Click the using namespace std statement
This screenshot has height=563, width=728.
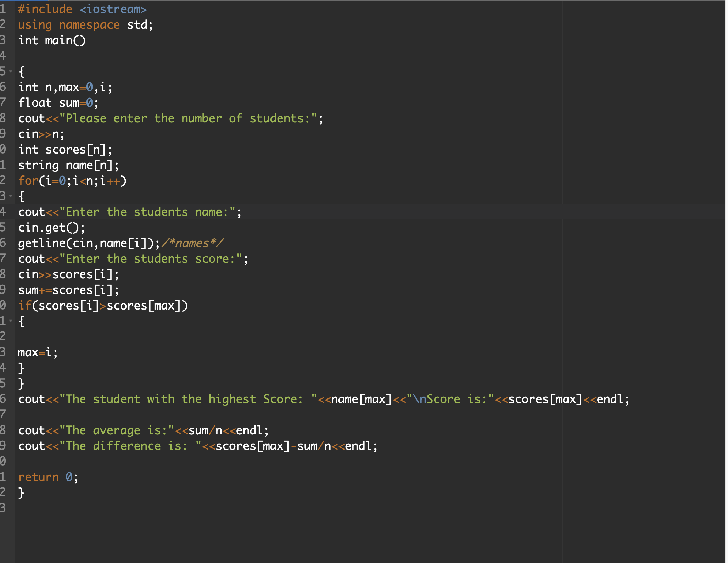pyautogui.click(x=85, y=24)
